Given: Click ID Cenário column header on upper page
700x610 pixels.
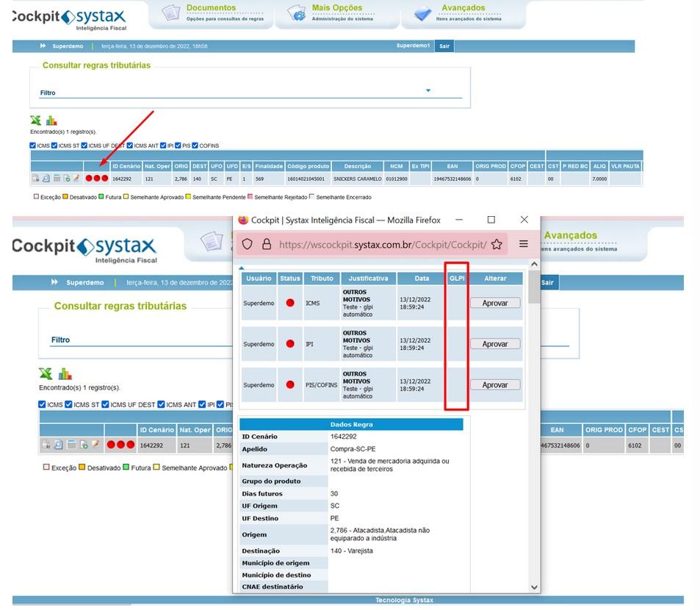Looking at the screenshot, I should 126,166.
